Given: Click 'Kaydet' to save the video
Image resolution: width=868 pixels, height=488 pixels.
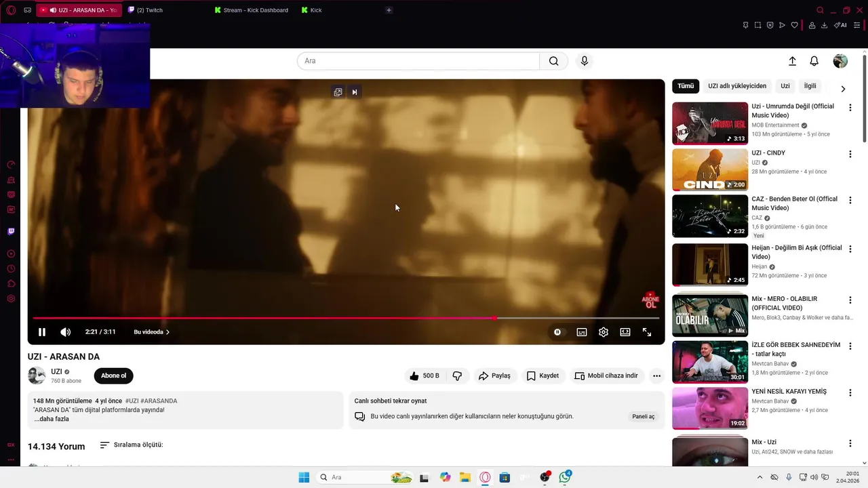Looking at the screenshot, I should 542,375.
